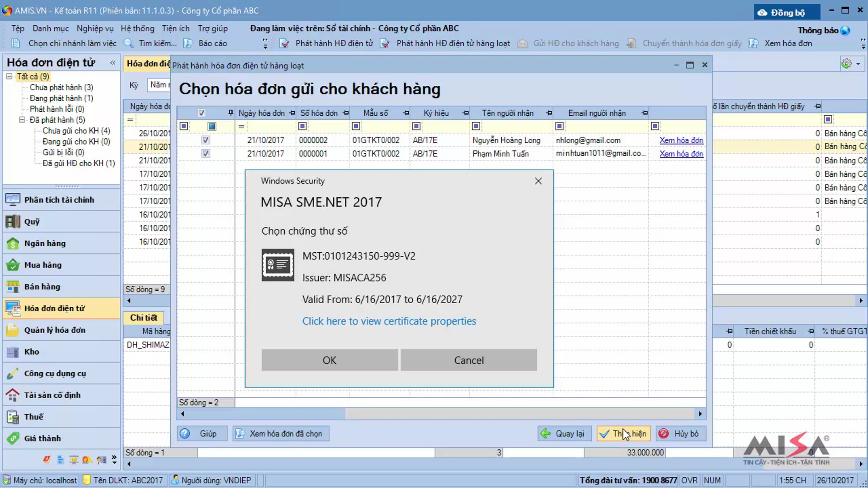Confirm certificate with OK button

(x=329, y=360)
